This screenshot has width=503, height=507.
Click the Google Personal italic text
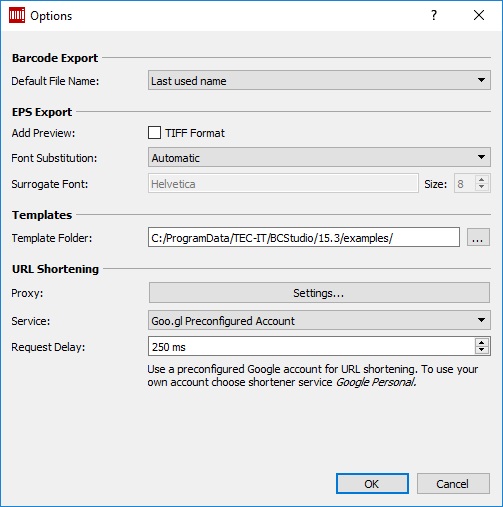click(376, 382)
